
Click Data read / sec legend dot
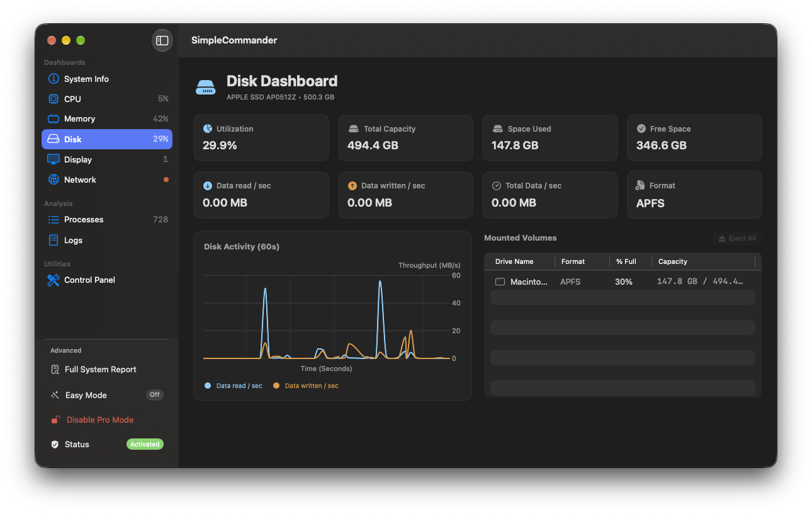click(x=208, y=385)
